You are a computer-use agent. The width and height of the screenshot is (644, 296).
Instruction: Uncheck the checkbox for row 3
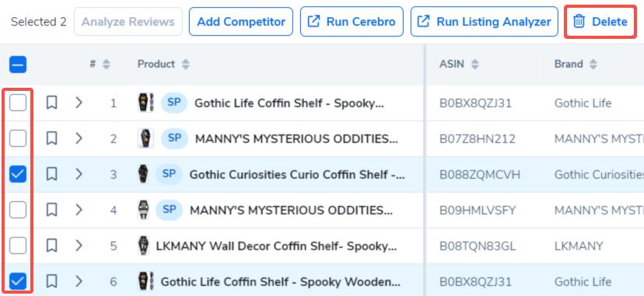(18, 174)
